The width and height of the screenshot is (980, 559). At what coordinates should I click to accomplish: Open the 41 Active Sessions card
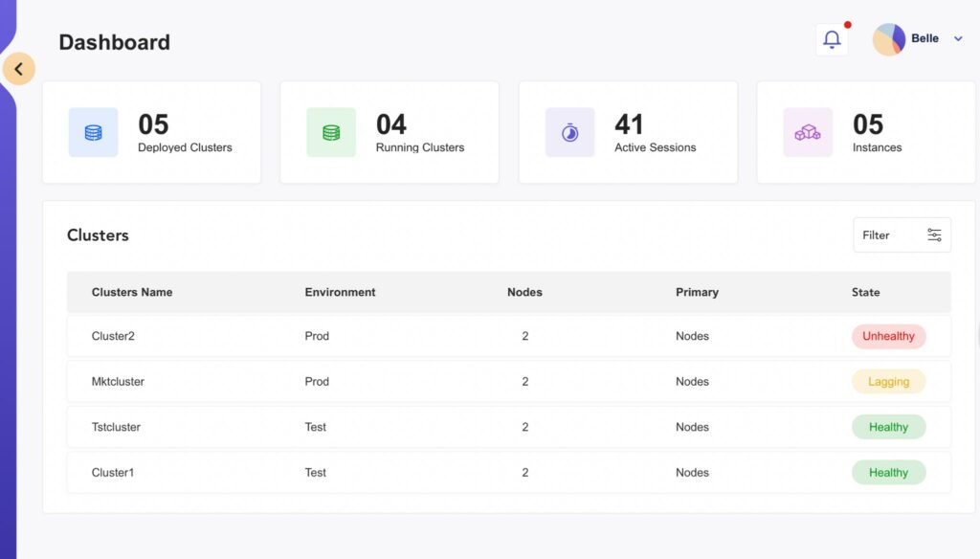pos(628,132)
